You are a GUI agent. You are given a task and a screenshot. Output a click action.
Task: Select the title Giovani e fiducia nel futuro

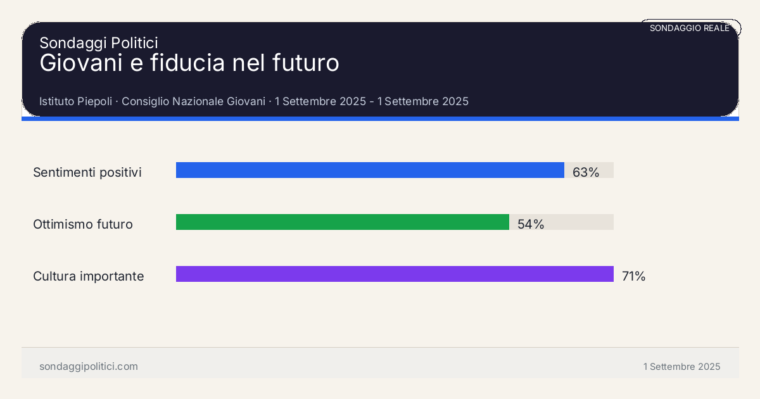click(x=189, y=63)
